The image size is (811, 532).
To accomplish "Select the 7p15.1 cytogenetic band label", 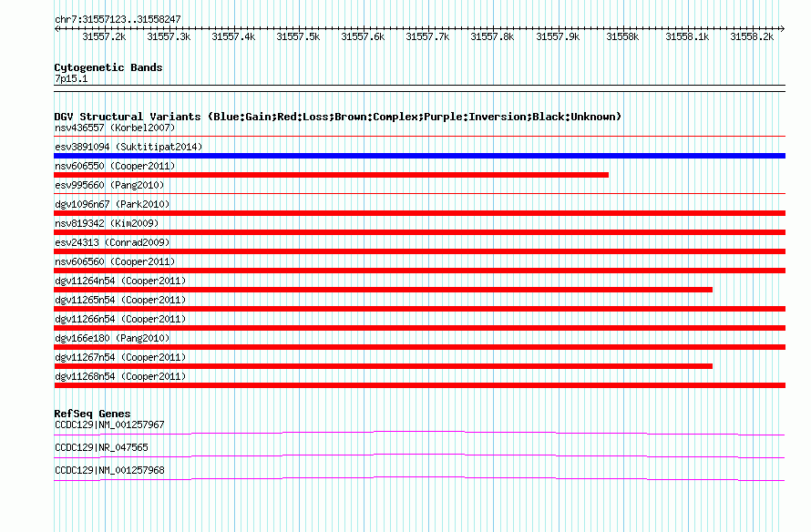I will click(x=71, y=78).
